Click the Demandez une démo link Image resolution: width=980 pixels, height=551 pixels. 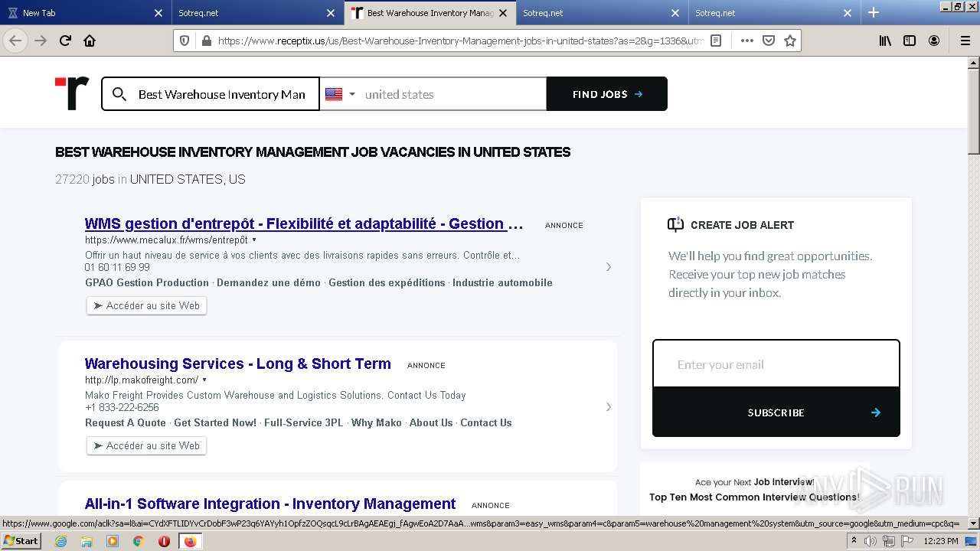click(269, 282)
